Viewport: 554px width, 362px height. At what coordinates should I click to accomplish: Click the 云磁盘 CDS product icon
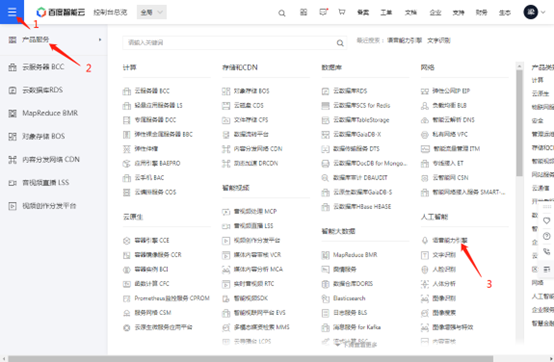click(x=226, y=105)
